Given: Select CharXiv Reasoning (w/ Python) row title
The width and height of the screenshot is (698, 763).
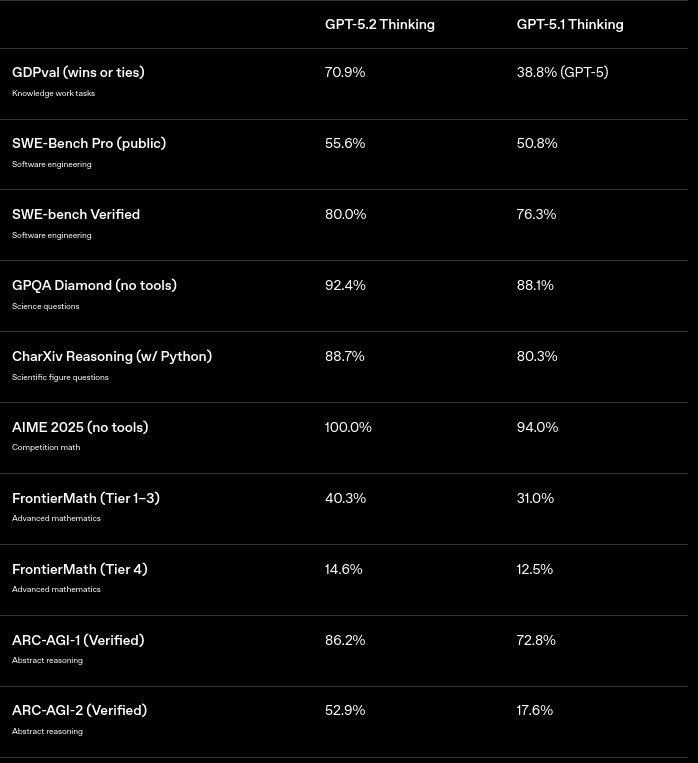Looking at the screenshot, I should 112,357.
